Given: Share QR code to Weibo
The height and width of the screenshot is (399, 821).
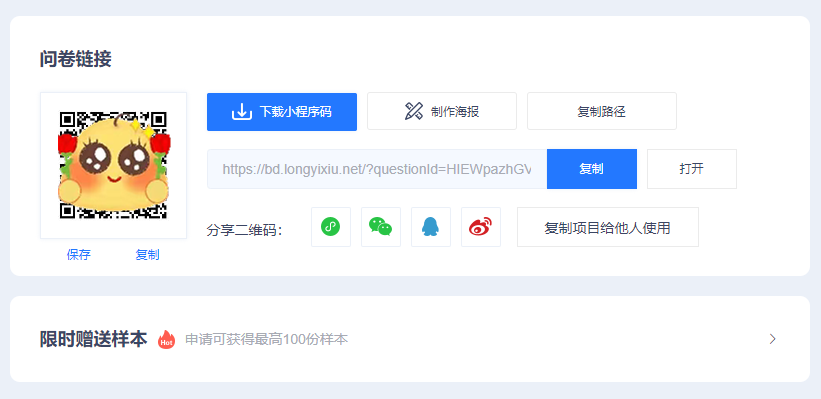Looking at the screenshot, I should click(x=481, y=227).
